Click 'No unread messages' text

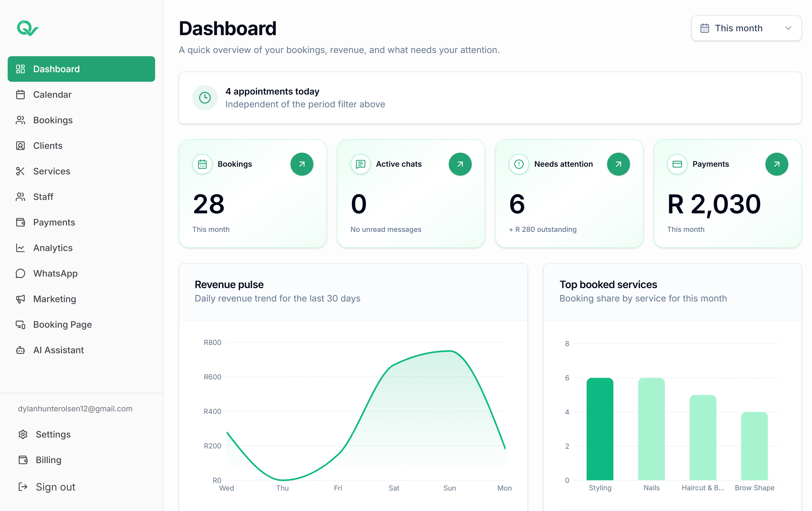click(x=386, y=230)
